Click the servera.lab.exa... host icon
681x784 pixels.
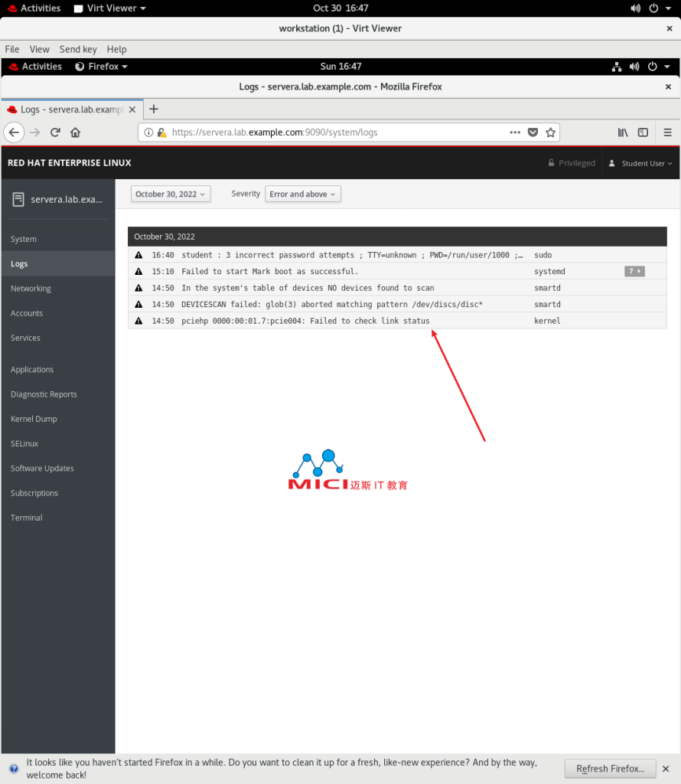(18, 200)
